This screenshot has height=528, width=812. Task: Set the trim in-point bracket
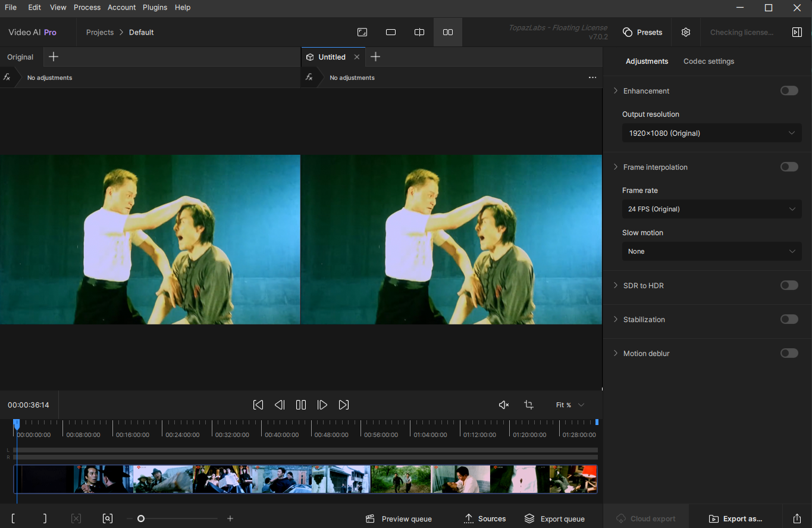(x=13, y=518)
